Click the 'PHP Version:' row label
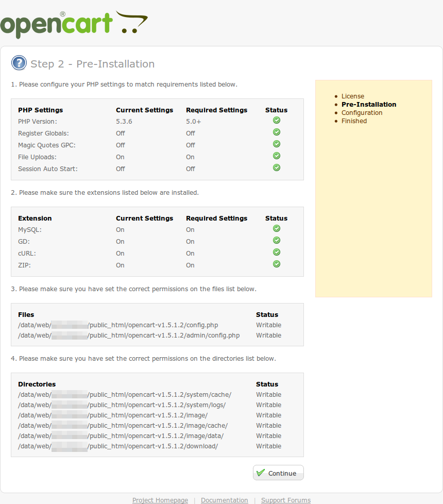 coord(38,122)
